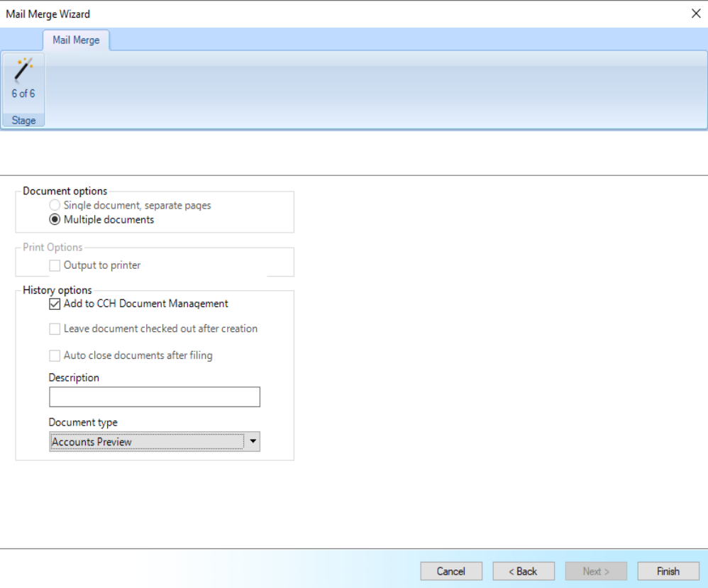Click the 6 of 6 stage text

click(23, 94)
